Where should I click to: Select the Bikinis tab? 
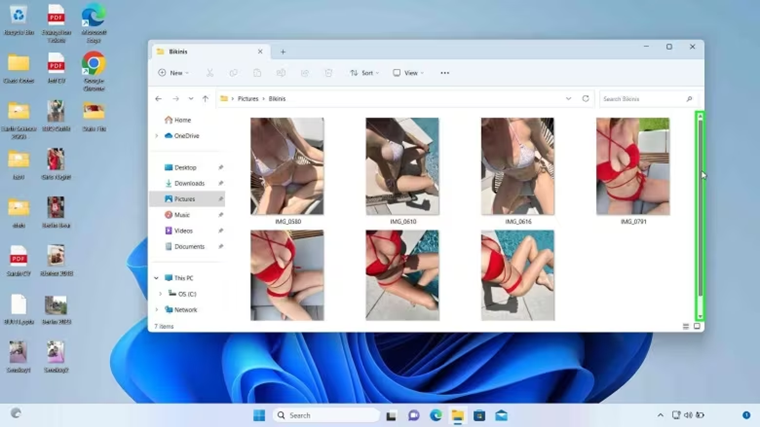(x=209, y=51)
